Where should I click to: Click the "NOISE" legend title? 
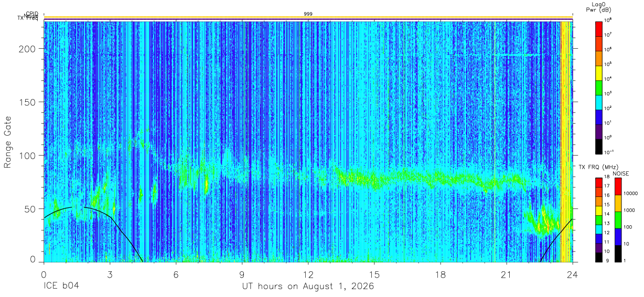coord(621,173)
